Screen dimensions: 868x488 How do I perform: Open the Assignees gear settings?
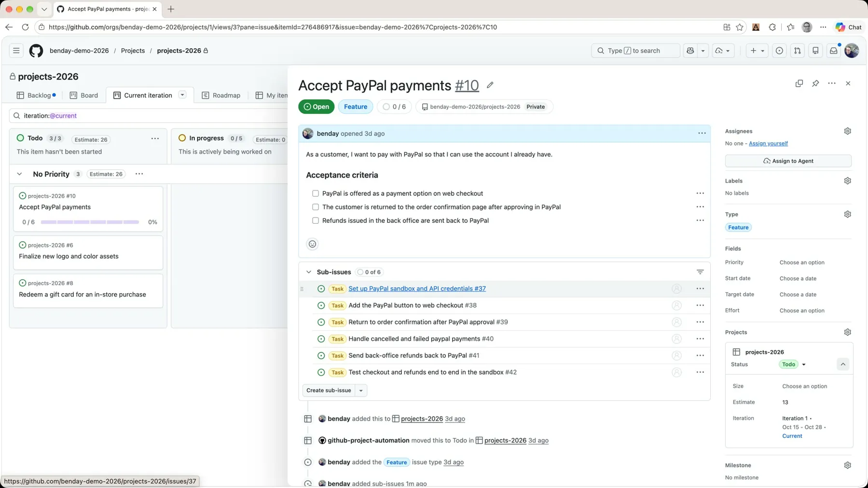(x=847, y=131)
